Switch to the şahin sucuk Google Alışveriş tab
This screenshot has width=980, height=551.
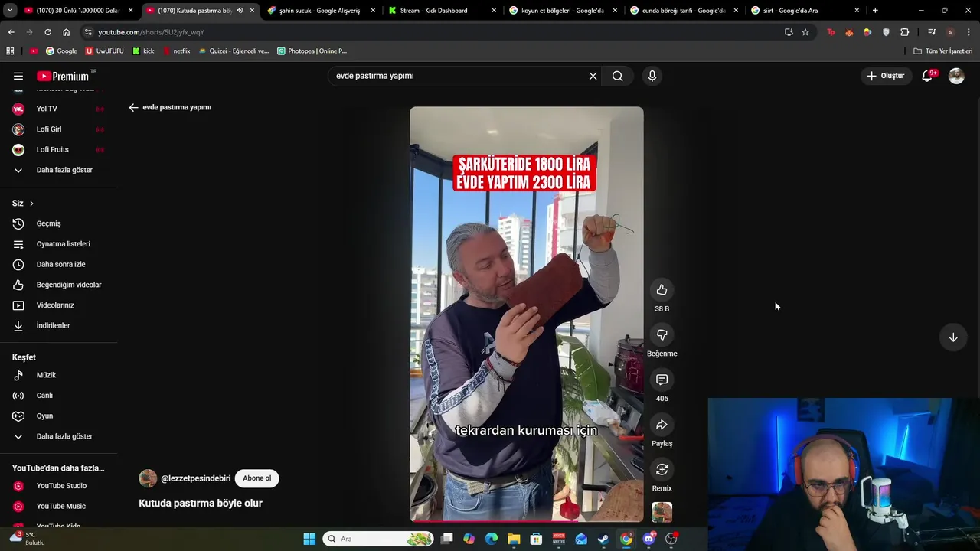click(x=321, y=11)
